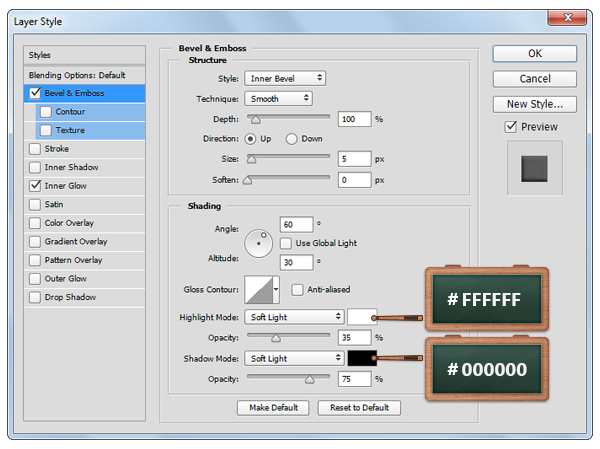The width and height of the screenshot is (600, 449).
Task: Click the Make Default button
Action: pyautogui.click(x=272, y=408)
